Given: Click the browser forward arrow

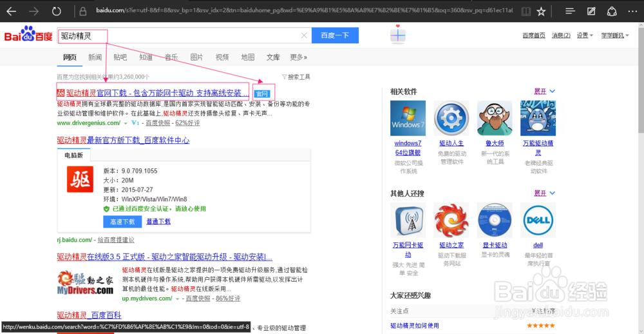Looking at the screenshot, I should click(33, 11).
